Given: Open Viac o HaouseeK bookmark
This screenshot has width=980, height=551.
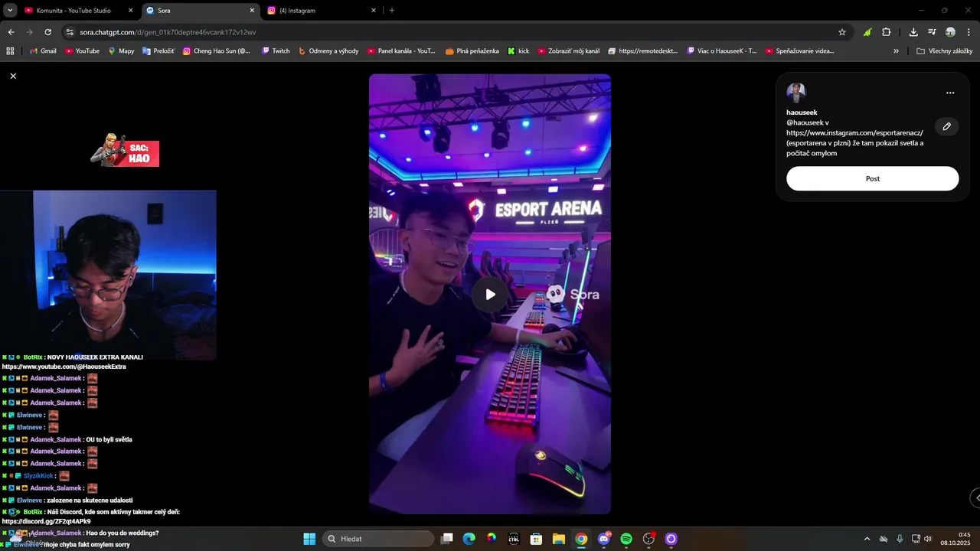Looking at the screenshot, I should pos(722,51).
